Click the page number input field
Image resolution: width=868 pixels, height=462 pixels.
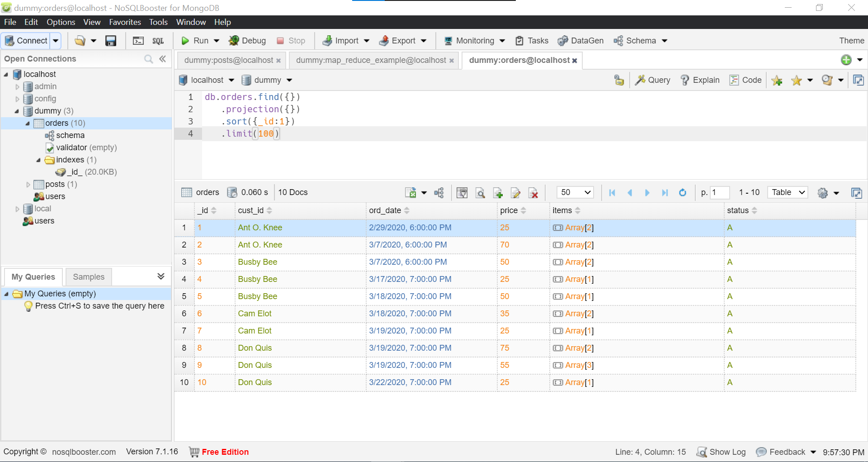pyautogui.click(x=720, y=192)
